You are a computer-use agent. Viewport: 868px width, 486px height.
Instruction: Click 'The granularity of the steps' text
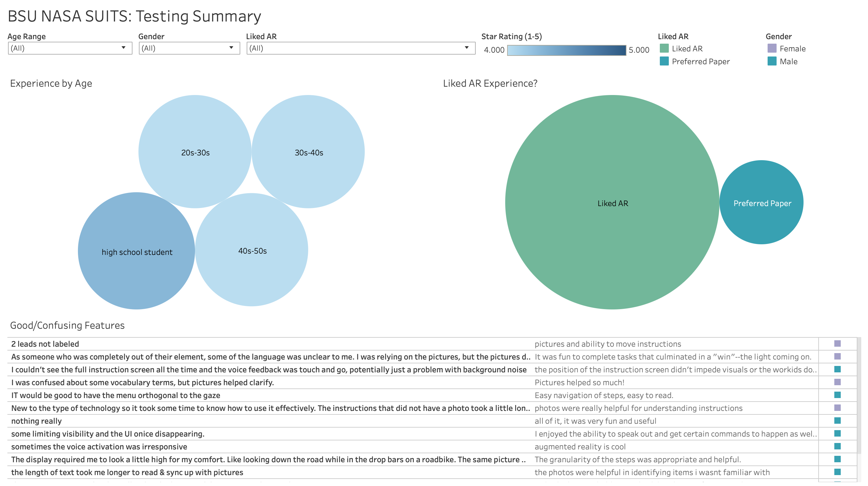pyautogui.click(x=638, y=459)
